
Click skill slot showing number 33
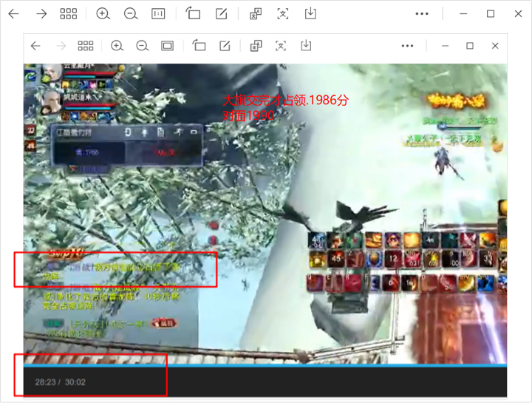[488, 259]
